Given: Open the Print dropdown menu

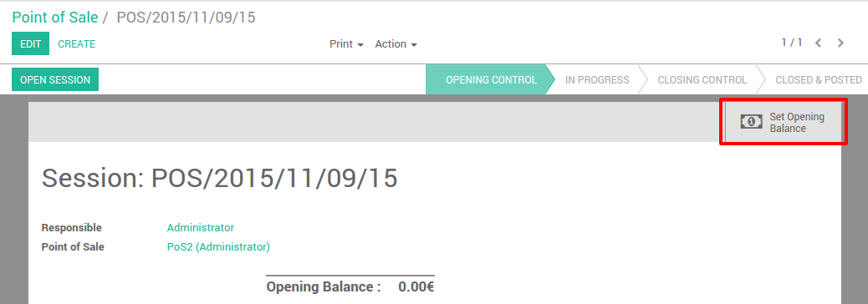Looking at the screenshot, I should [346, 44].
